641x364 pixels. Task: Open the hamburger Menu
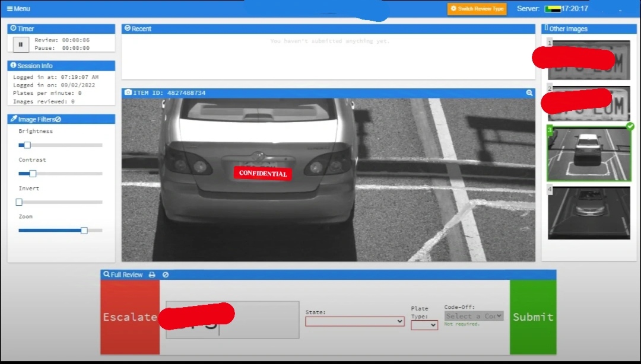click(x=18, y=8)
